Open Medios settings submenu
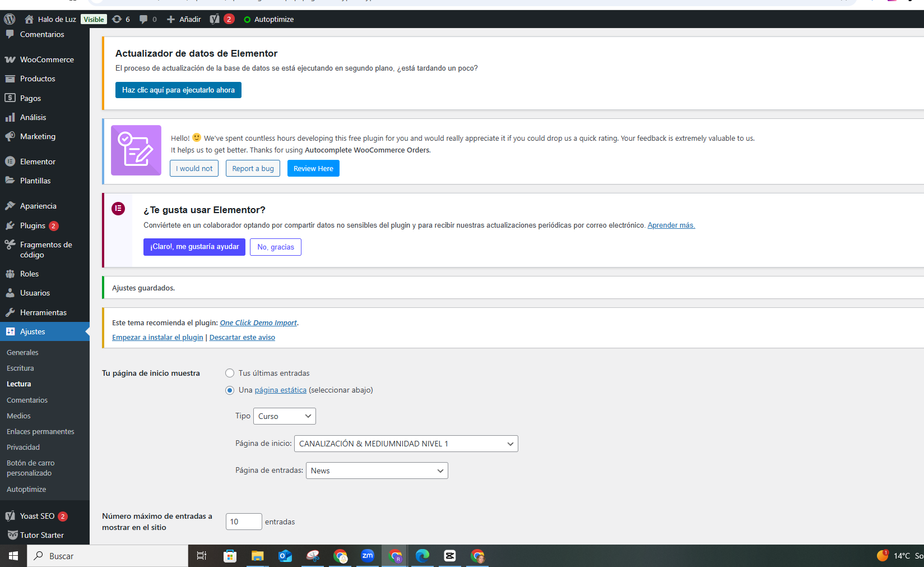The height and width of the screenshot is (567, 924). pyautogui.click(x=18, y=416)
